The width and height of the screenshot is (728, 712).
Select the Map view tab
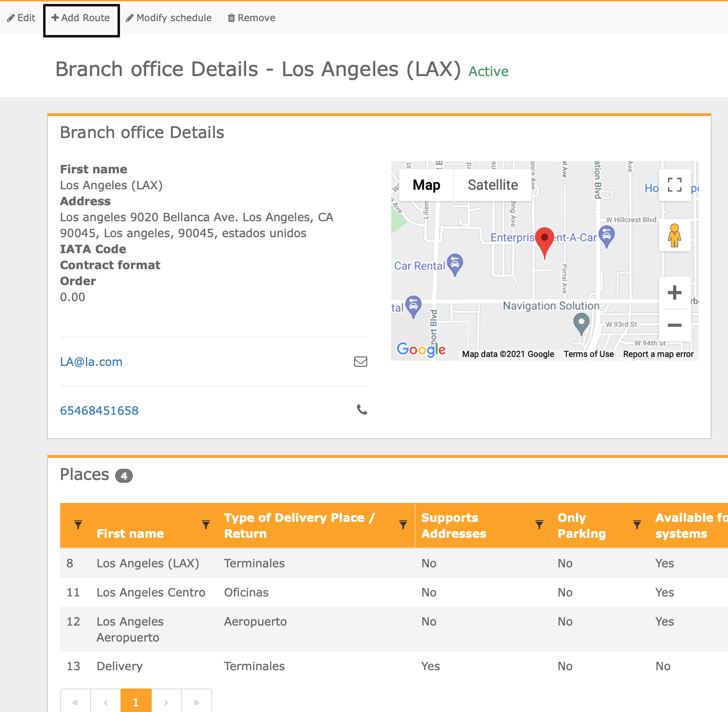tap(426, 185)
